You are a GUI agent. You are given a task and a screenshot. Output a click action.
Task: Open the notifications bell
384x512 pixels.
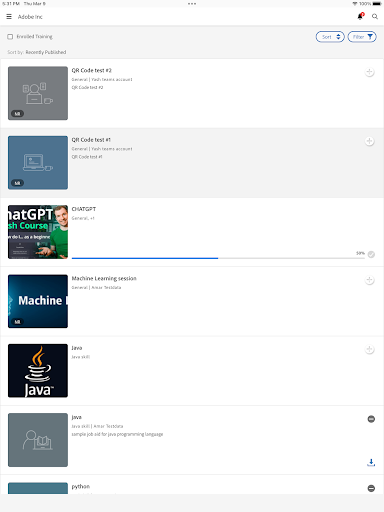(x=360, y=16)
